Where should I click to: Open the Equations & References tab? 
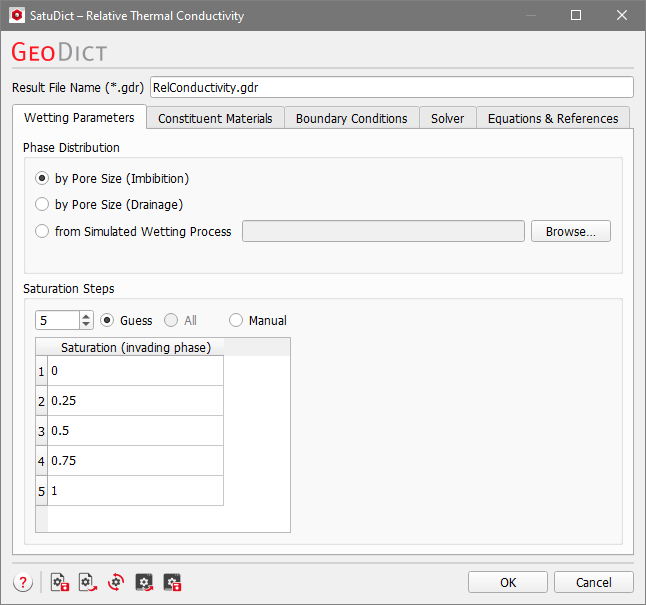pos(553,119)
